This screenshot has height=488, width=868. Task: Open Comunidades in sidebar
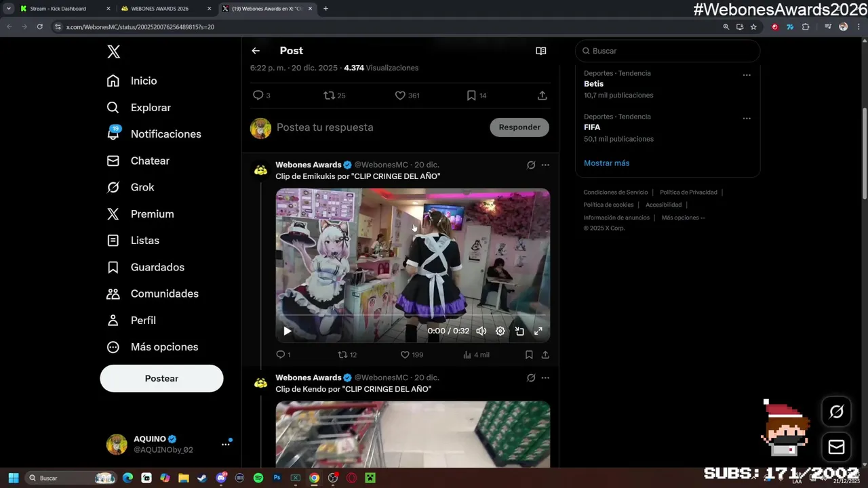pos(153,293)
